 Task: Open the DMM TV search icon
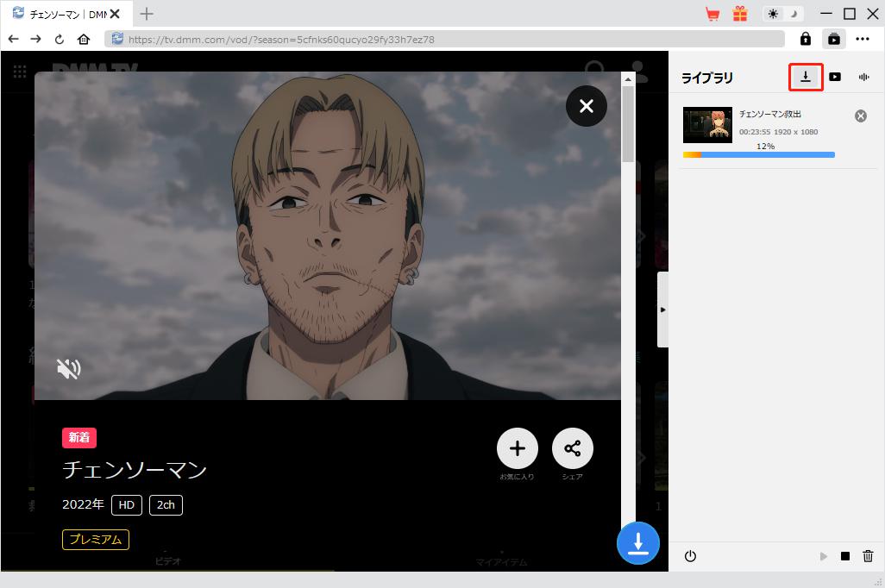(x=595, y=71)
